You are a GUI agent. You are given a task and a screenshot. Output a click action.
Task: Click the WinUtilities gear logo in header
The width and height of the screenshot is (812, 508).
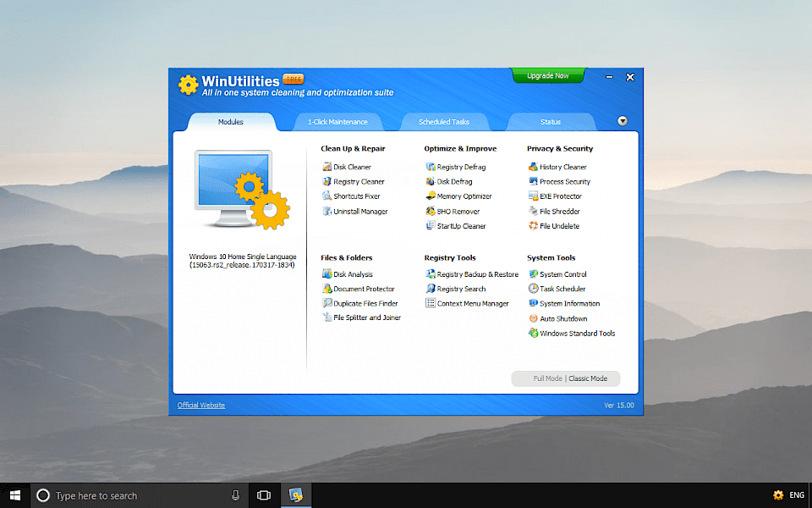point(189,85)
